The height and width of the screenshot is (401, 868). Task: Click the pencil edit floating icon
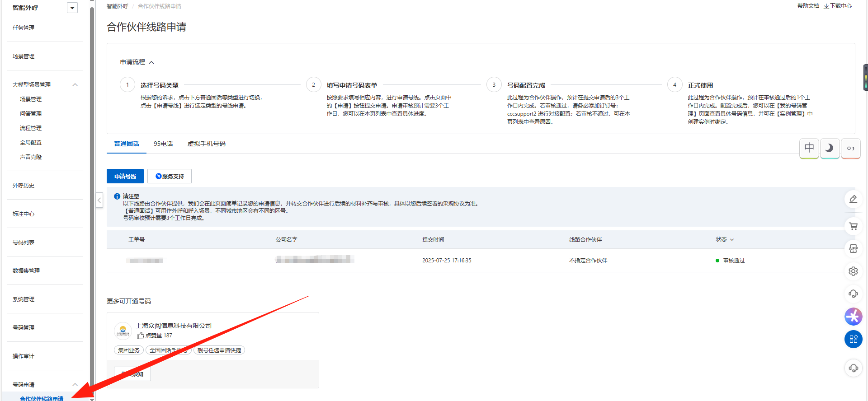click(x=853, y=199)
